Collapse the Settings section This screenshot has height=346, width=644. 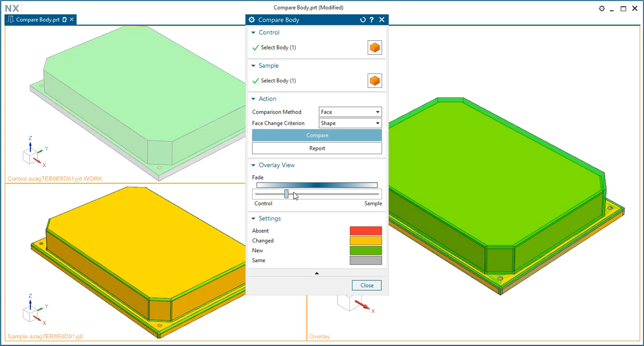pos(253,218)
